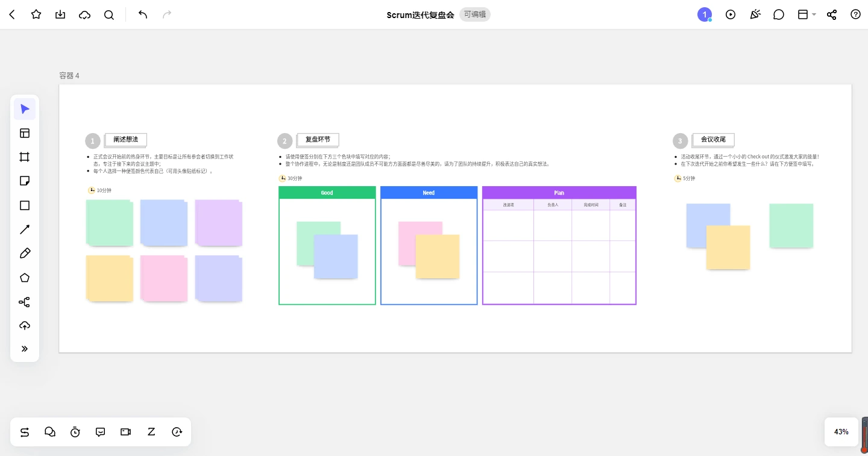This screenshot has width=868, height=456.
Task: Open the zoom level 43% control
Action: [x=841, y=432]
